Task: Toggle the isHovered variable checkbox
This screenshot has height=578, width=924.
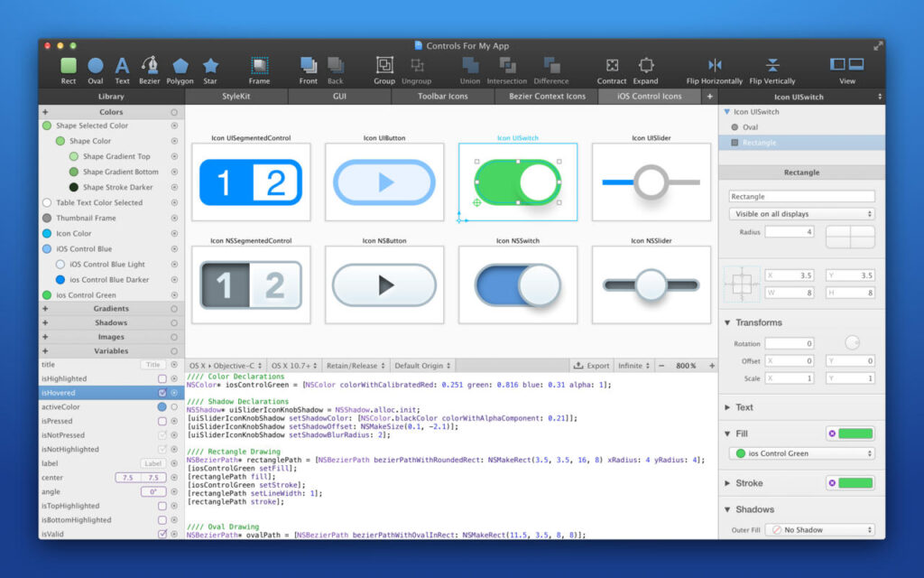Action: (x=162, y=394)
